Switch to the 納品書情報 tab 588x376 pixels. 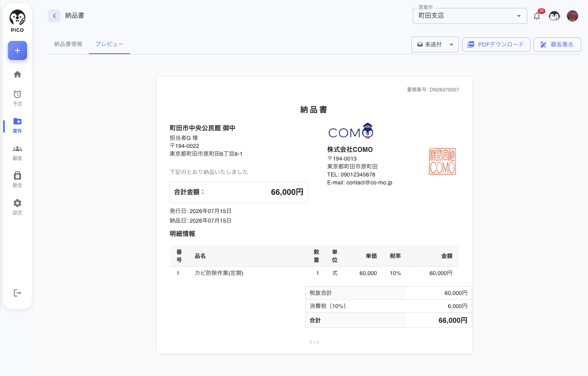coord(68,44)
